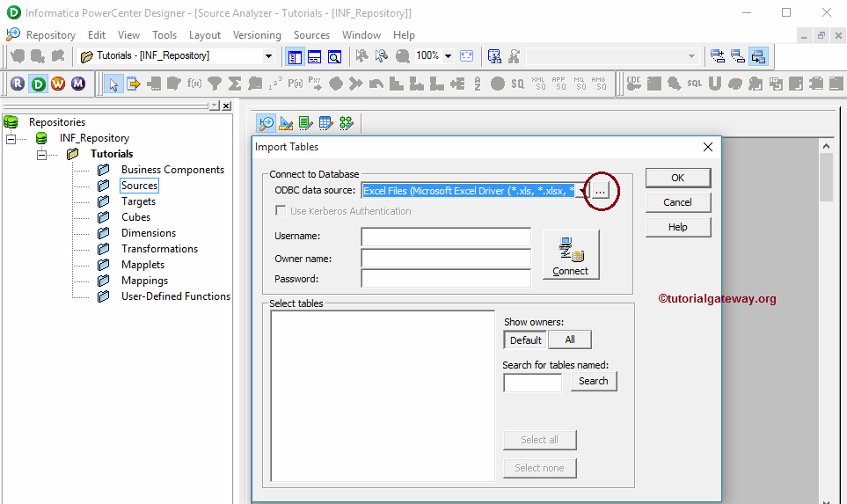Check Use Kerberos Authentication box
The height and width of the screenshot is (504, 847).
(x=281, y=211)
